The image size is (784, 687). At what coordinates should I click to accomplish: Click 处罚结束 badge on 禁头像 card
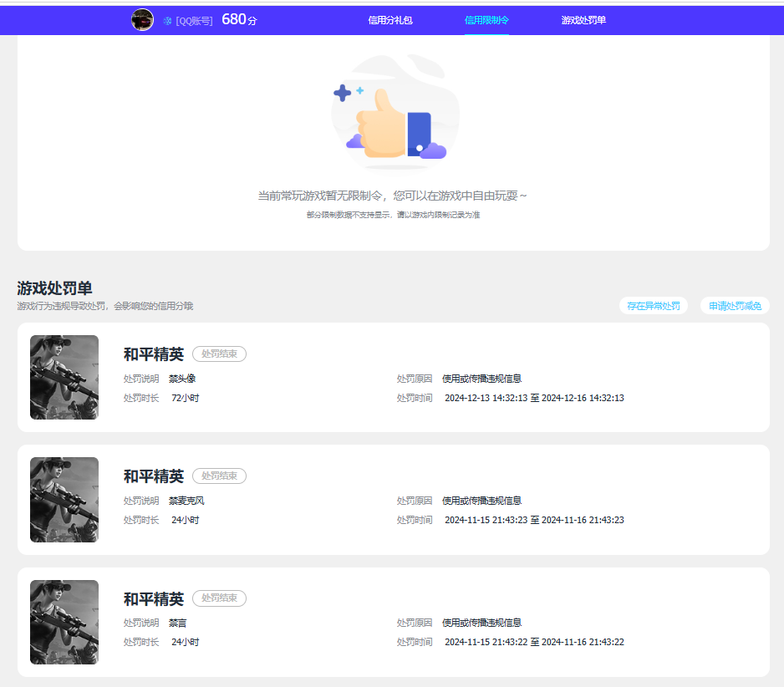coord(220,354)
